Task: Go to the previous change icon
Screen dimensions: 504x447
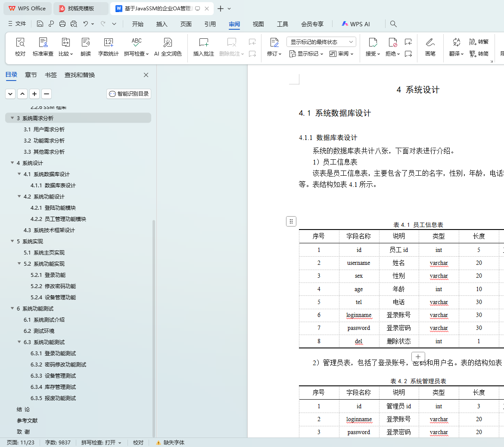Action: [x=408, y=42]
